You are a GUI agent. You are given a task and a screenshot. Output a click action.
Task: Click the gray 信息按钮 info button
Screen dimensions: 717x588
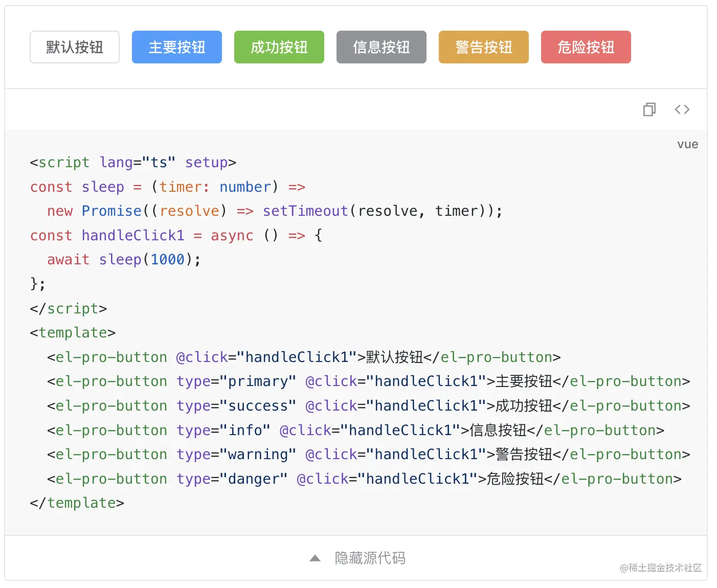382,47
